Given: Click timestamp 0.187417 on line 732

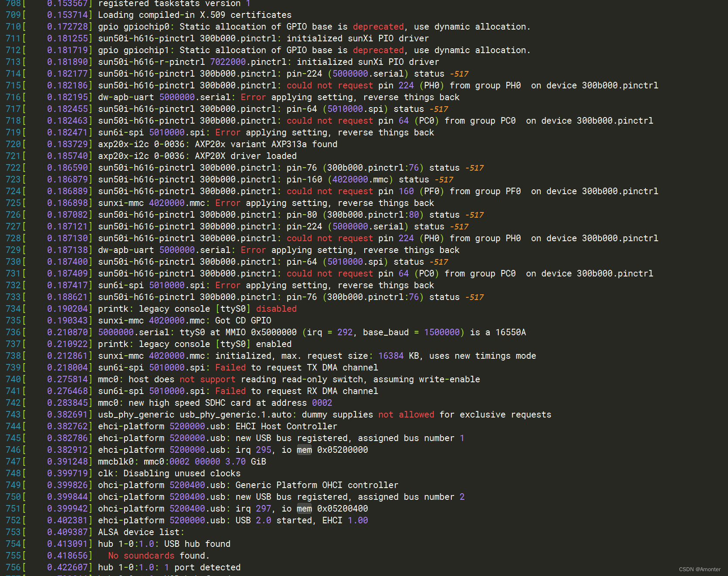Looking at the screenshot, I should pyautogui.click(x=68, y=285).
